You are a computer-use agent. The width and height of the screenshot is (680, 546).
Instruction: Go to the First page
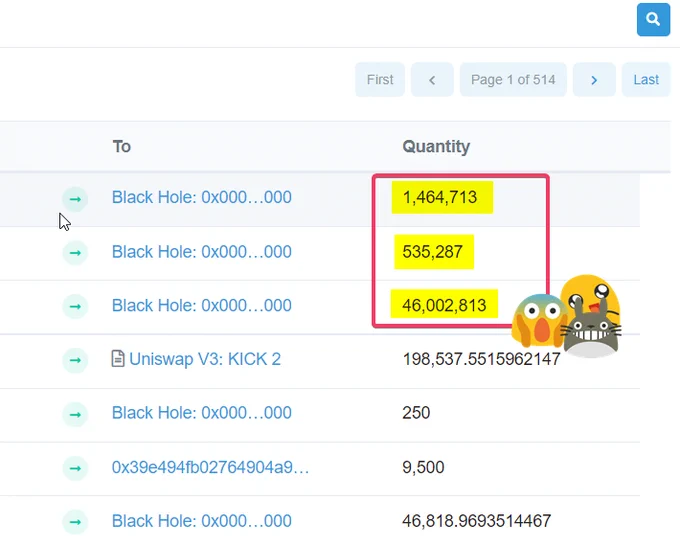tap(380, 79)
